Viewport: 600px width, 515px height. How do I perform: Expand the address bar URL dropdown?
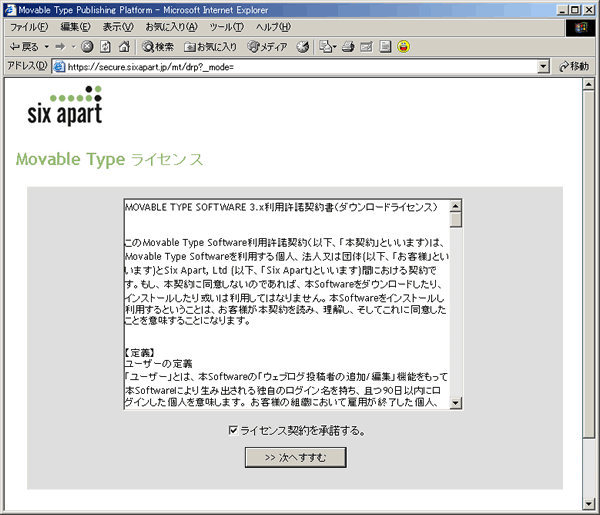click(543, 67)
